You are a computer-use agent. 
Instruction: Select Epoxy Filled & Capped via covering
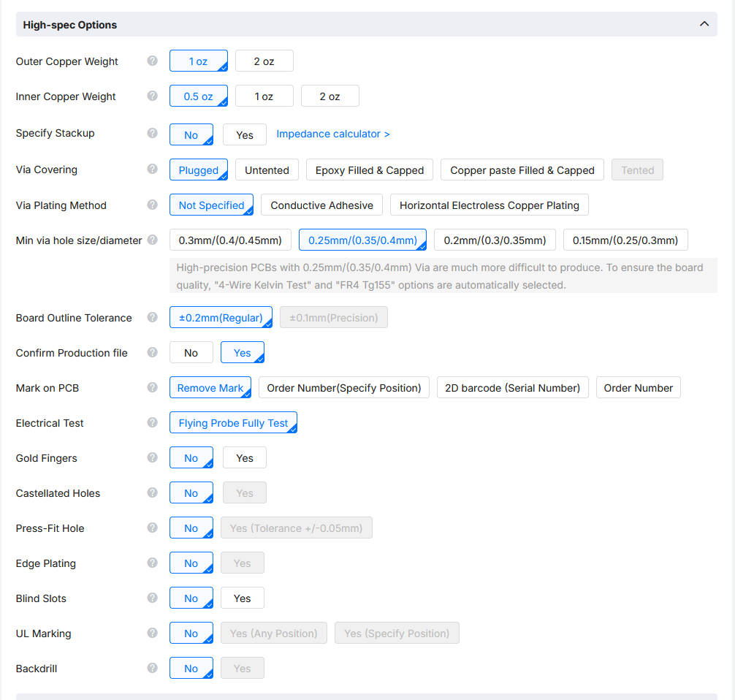click(370, 170)
